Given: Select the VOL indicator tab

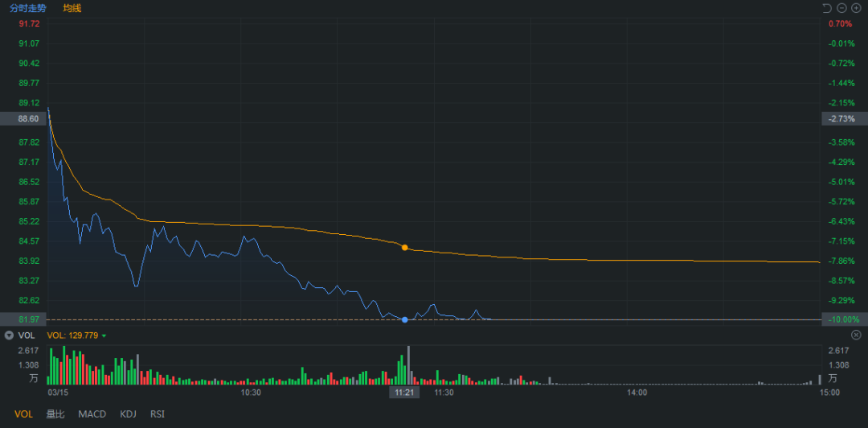Looking at the screenshot, I should tap(24, 414).
